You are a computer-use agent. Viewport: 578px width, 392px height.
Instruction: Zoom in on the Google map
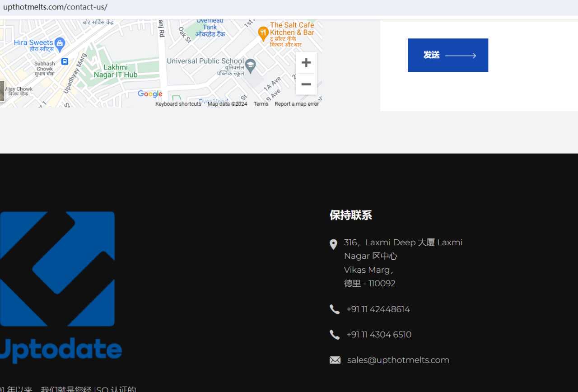click(306, 62)
